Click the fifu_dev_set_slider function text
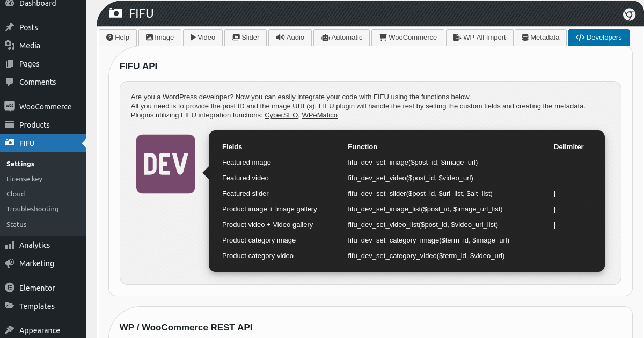Screen dimensions: 644x338 pyautogui.click(x=420, y=193)
